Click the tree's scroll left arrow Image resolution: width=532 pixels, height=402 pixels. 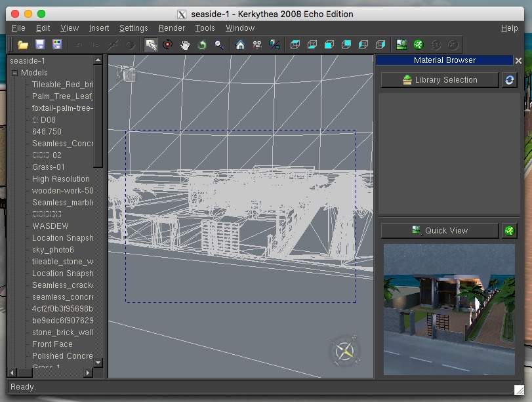[12, 373]
